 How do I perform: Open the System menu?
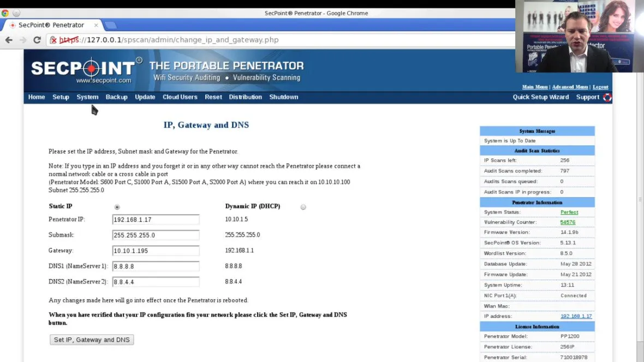(87, 97)
